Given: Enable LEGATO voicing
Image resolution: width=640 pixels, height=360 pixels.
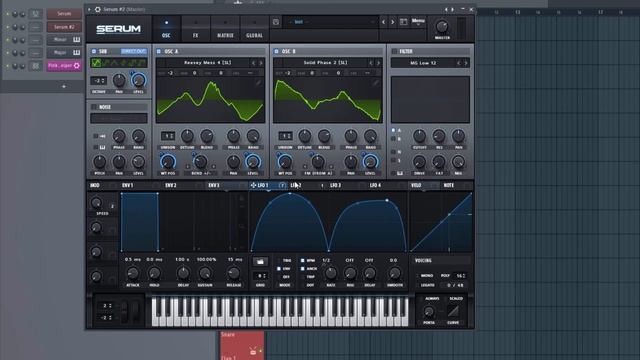Looking at the screenshot, I should coord(427,285).
